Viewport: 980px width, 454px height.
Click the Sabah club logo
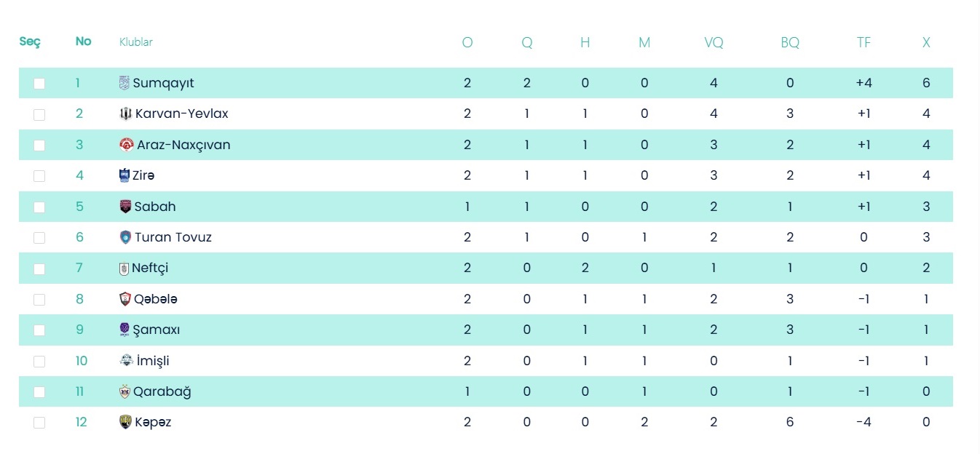click(x=125, y=207)
